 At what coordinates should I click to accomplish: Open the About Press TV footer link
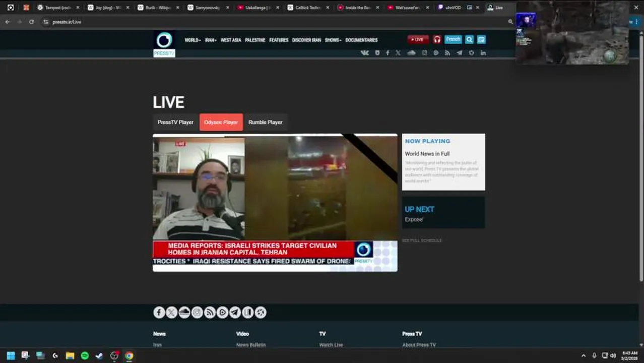419,345
